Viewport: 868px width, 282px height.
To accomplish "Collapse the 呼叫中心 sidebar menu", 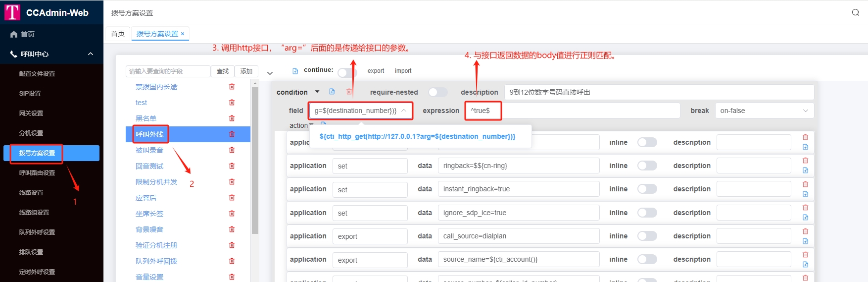I will 91,54.
